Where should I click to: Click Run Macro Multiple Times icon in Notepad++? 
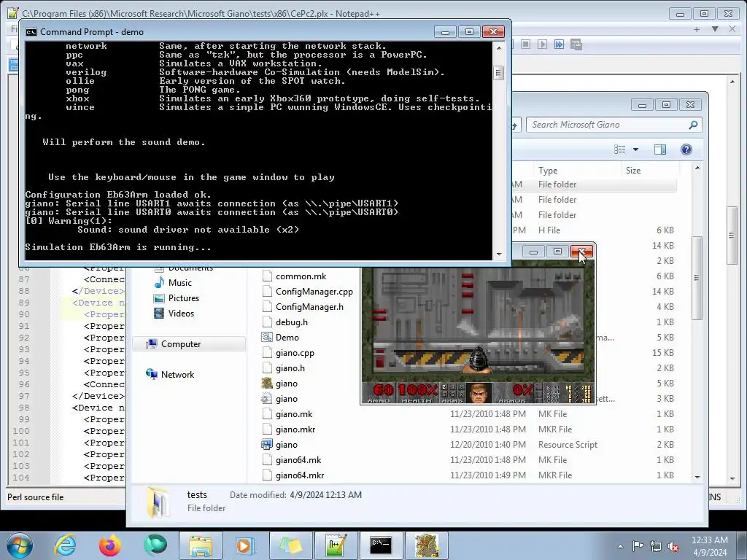(x=559, y=44)
